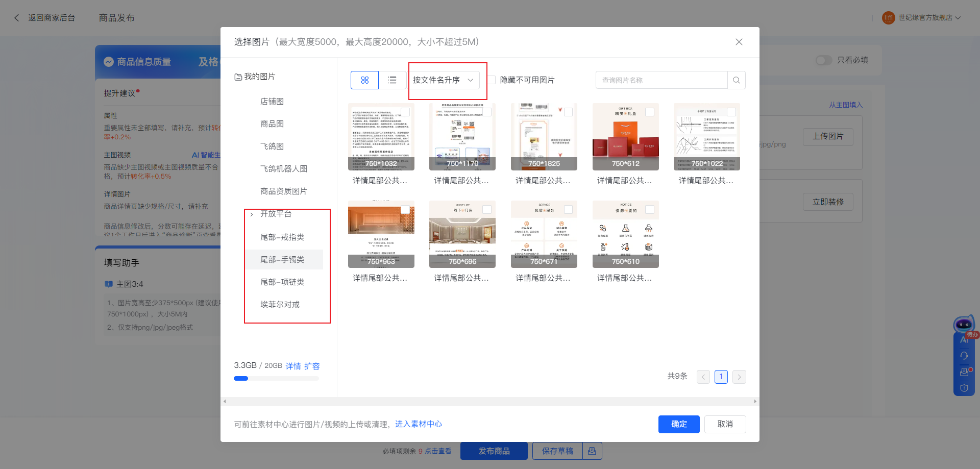Select the 750*1032 image checkbox
This screenshot has width=980, height=469.
[405, 112]
